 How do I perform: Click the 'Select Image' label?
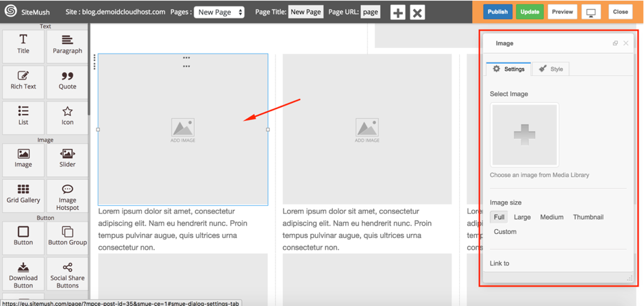tap(509, 94)
